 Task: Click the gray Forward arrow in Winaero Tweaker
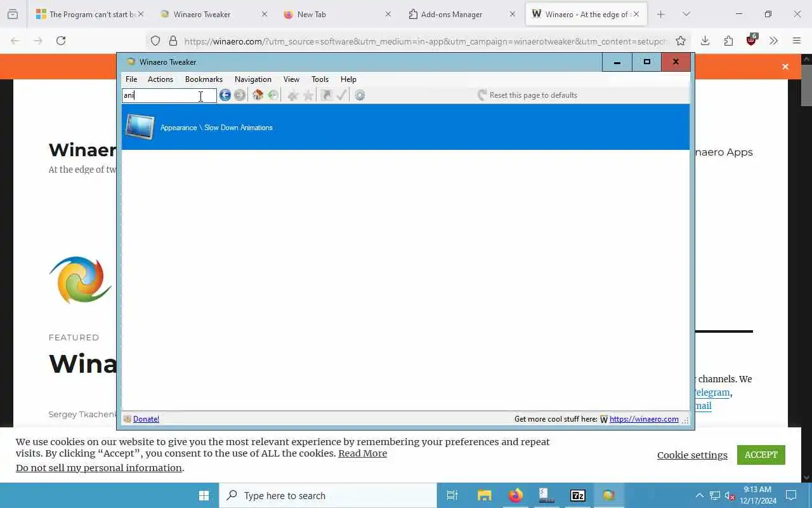pyautogui.click(x=240, y=95)
